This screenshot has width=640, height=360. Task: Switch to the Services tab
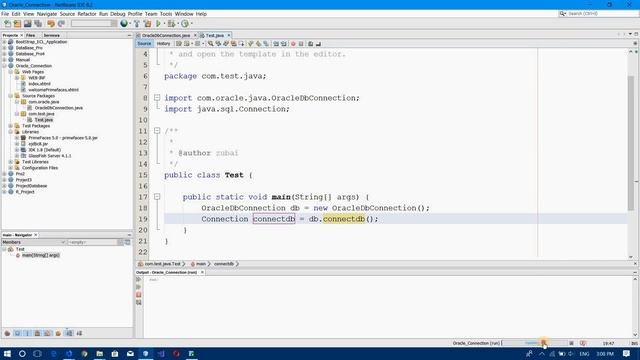click(52, 36)
